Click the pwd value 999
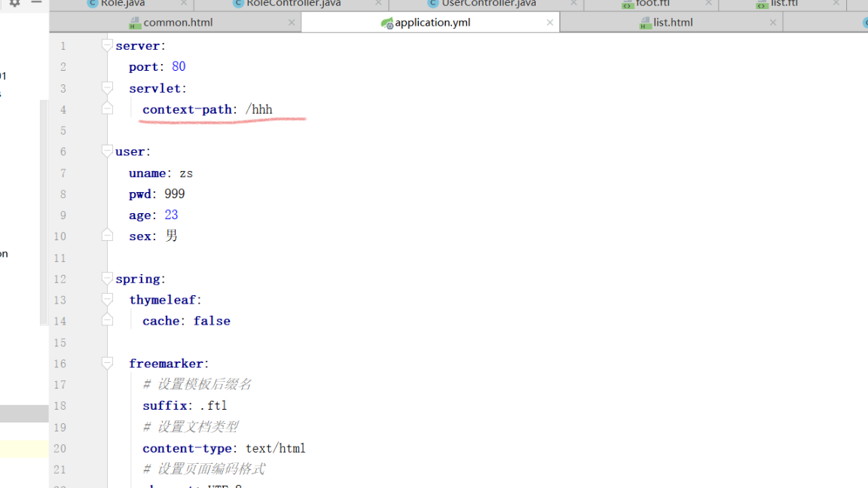This screenshot has height=488, width=868. pos(174,194)
